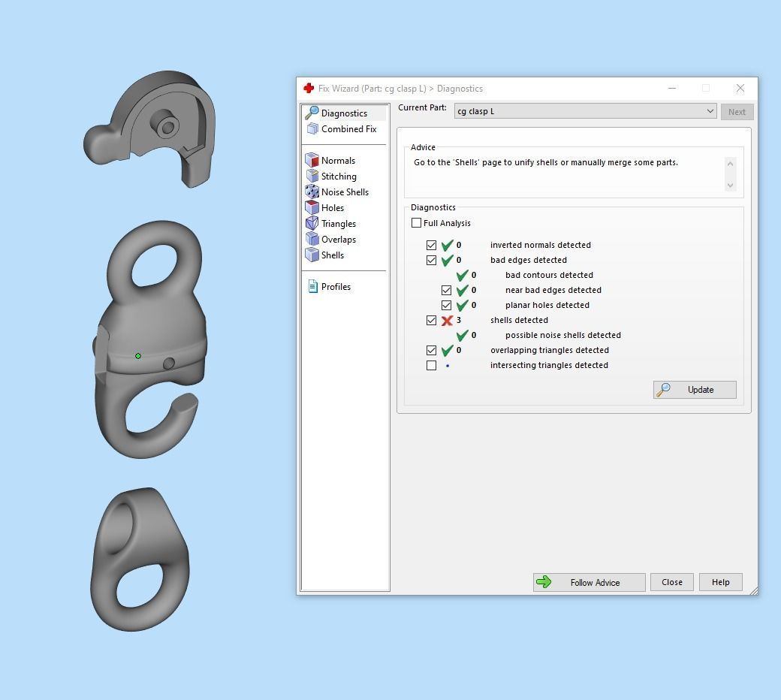This screenshot has width=781, height=700.
Task: Click the Combined Fix cube icon
Action: 312,128
